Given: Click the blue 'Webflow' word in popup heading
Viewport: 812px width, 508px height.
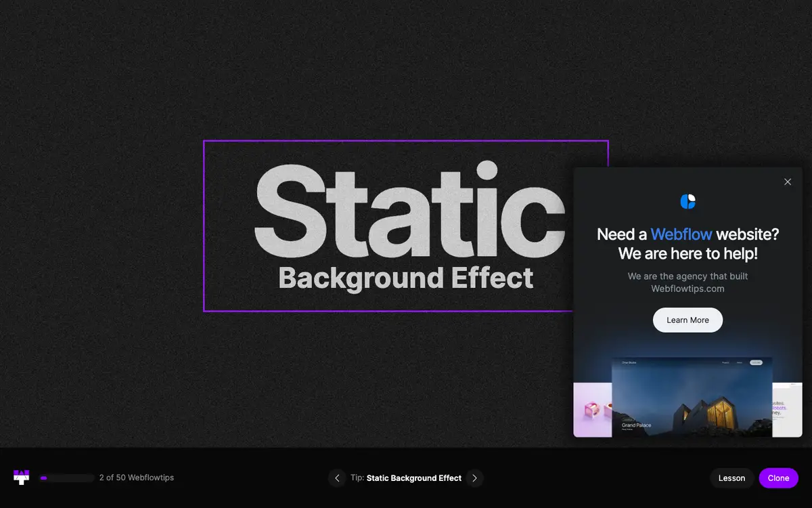Looking at the screenshot, I should [x=681, y=234].
